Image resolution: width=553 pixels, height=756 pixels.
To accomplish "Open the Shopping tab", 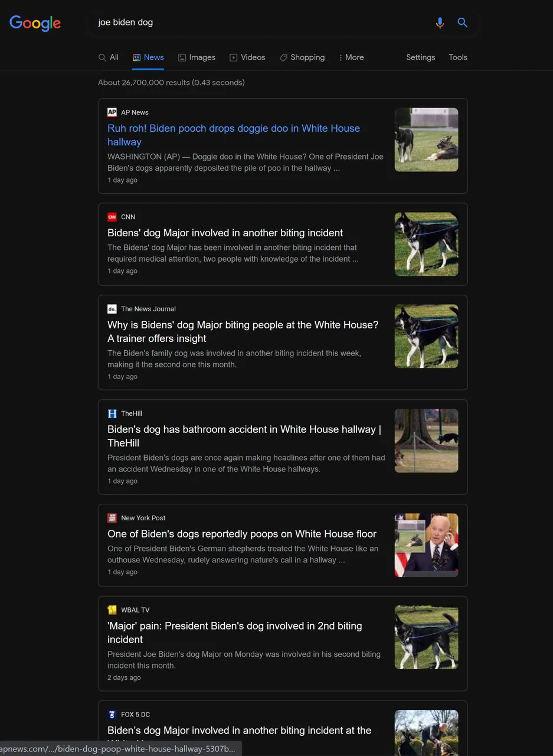I will tap(302, 57).
